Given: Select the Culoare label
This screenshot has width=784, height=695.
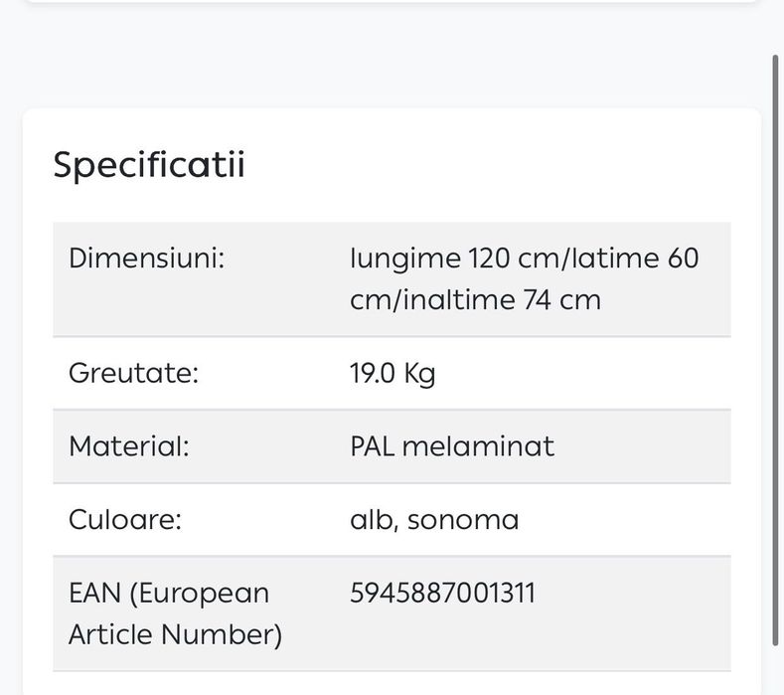Looking at the screenshot, I should click(125, 520).
